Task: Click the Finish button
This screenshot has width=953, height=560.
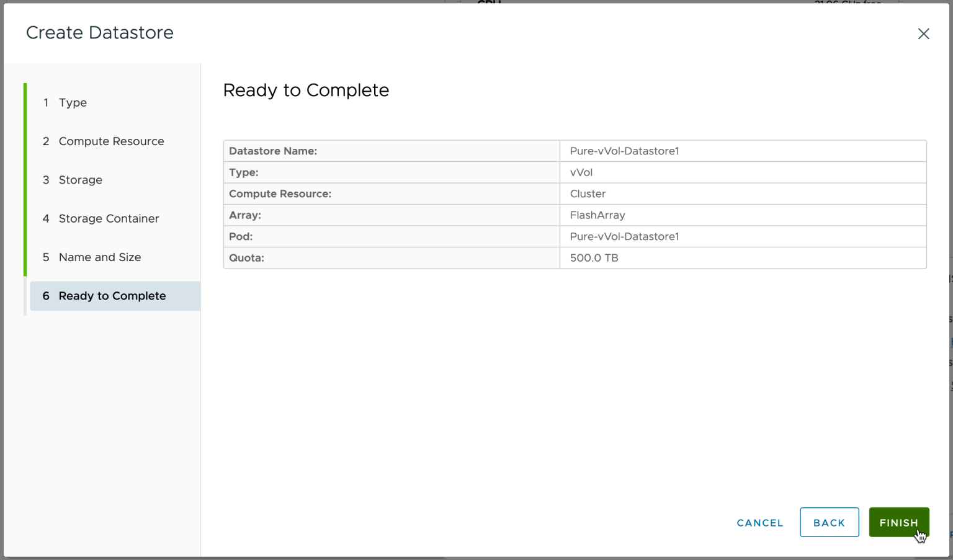Action: click(898, 522)
